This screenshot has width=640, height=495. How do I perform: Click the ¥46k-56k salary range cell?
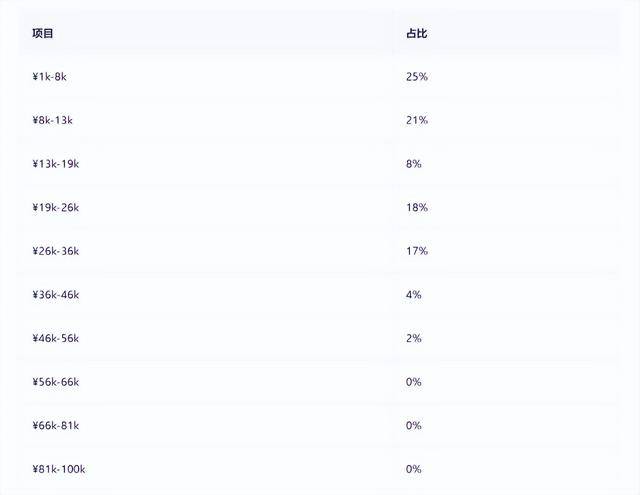[x=56, y=338]
